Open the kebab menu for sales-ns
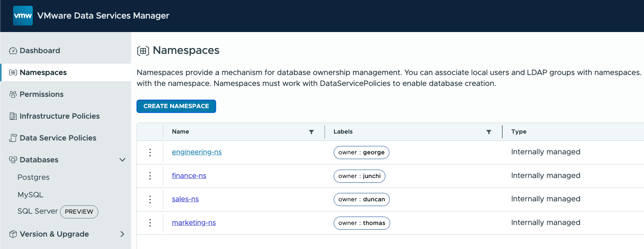644x249 pixels. tap(150, 199)
